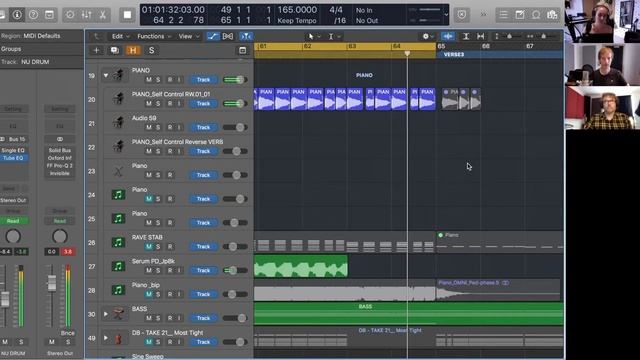Click the add track plus button
Viewport: 640px width, 360px height.
[x=96, y=50]
